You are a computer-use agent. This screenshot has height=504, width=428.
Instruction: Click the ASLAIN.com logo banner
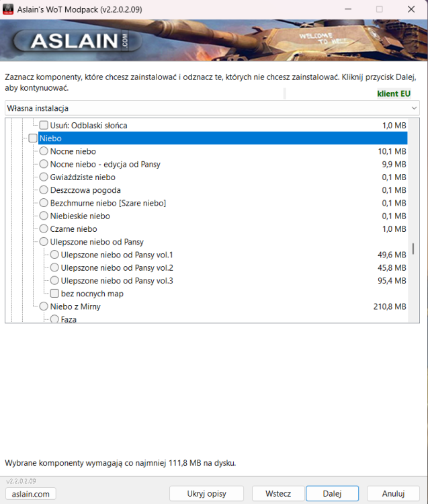(77, 41)
